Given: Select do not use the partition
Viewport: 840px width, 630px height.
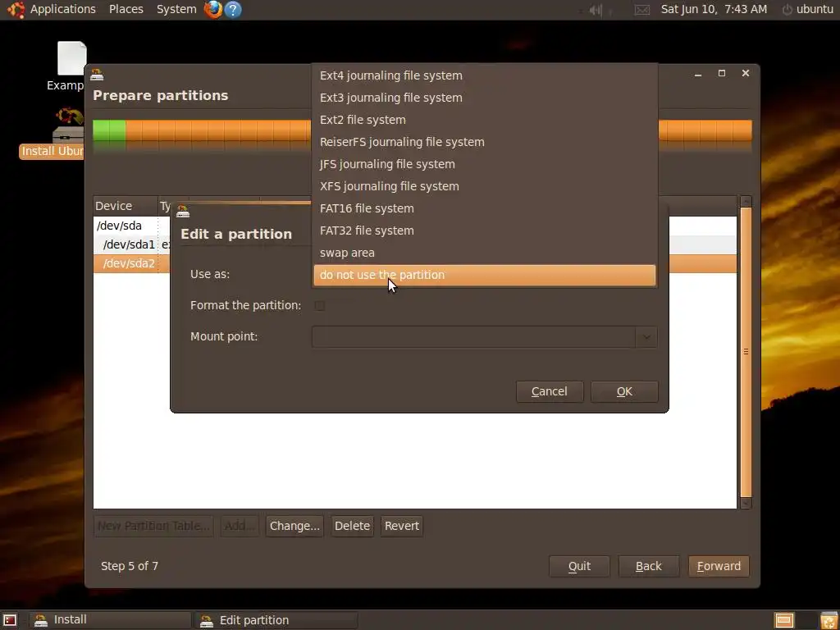Looking at the screenshot, I should click(x=484, y=275).
